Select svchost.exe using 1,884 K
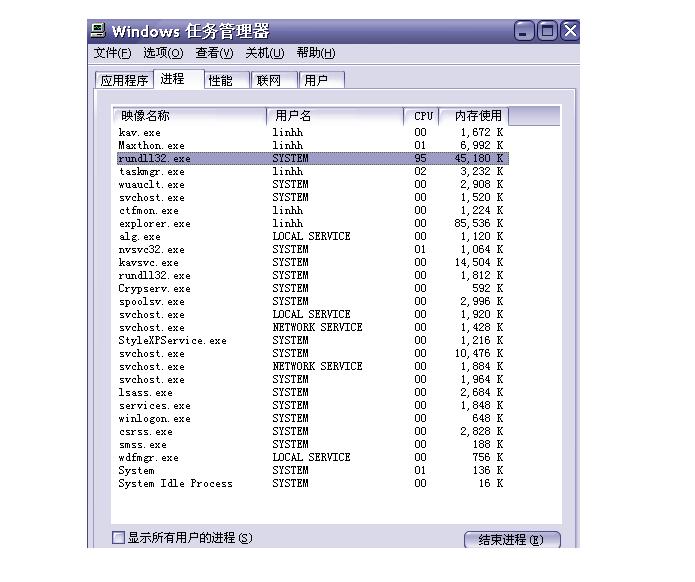Image resolution: width=695 pixels, height=582 pixels. (x=313, y=367)
